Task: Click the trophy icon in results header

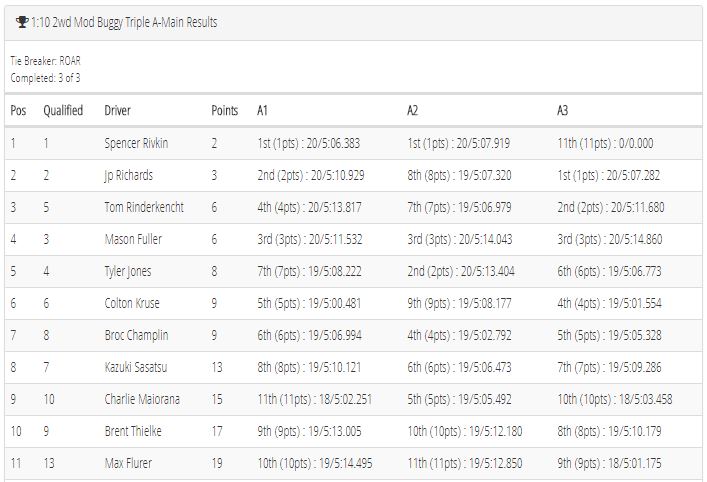Action: point(22,22)
